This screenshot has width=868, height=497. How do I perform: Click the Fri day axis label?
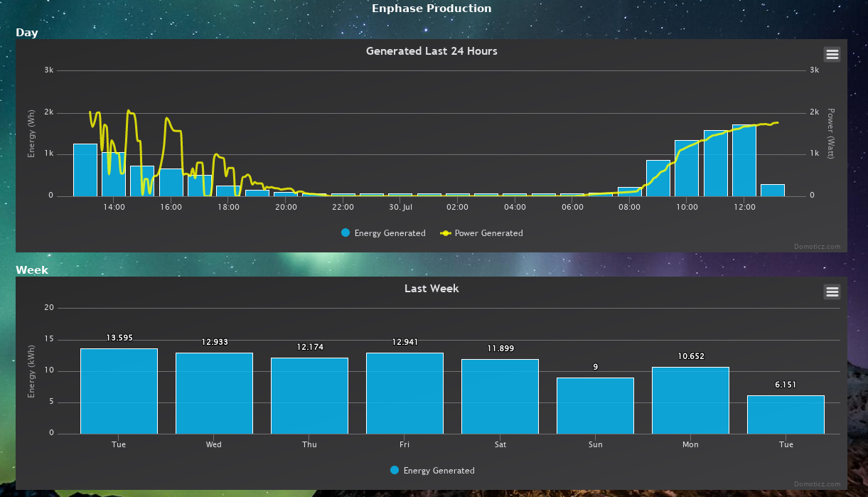pyautogui.click(x=404, y=444)
